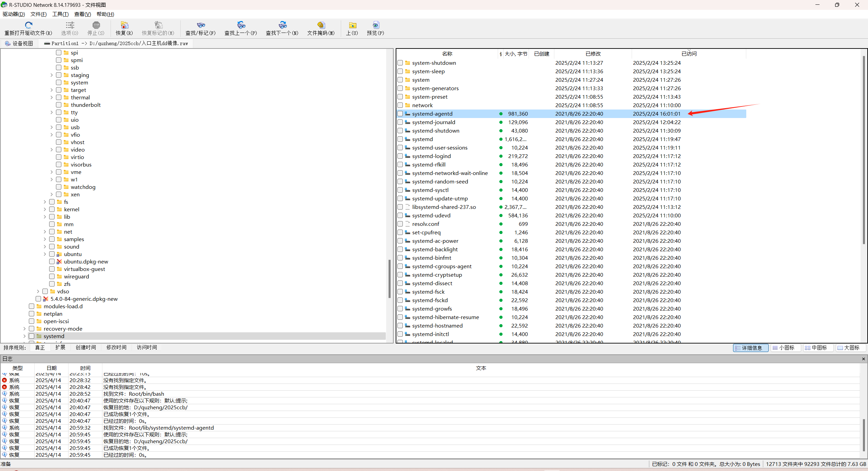Screen dimensions: 868x471
Task: Click the Find Next (查找下一个) icon
Action: tap(282, 25)
